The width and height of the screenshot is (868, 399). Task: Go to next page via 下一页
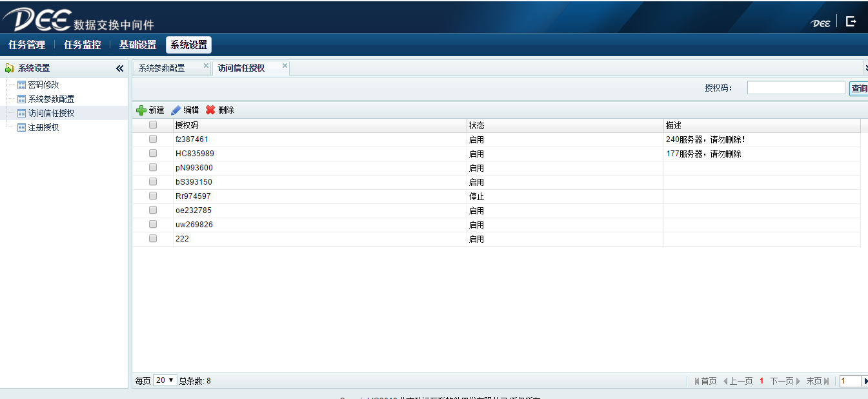click(785, 381)
